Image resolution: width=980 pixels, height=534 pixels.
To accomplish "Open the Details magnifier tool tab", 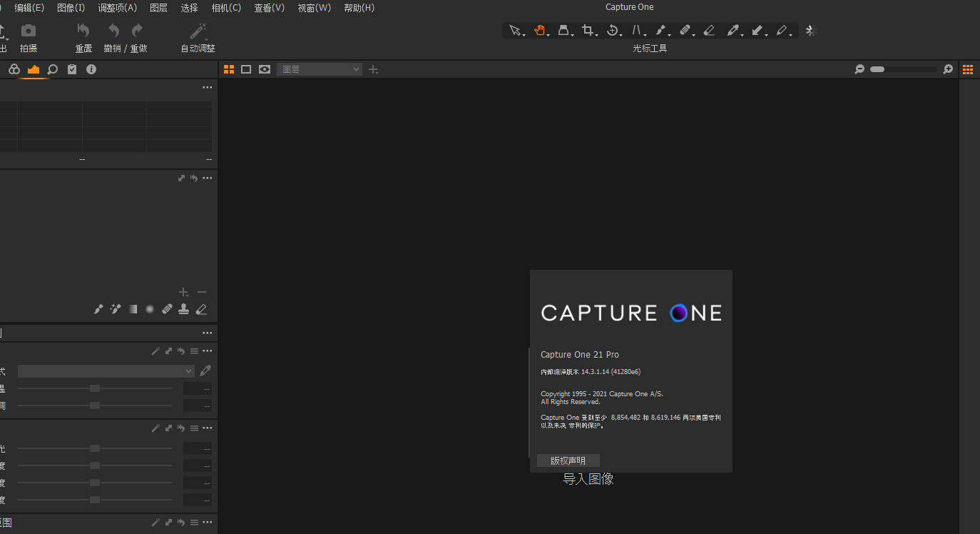I will click(53, 69).
